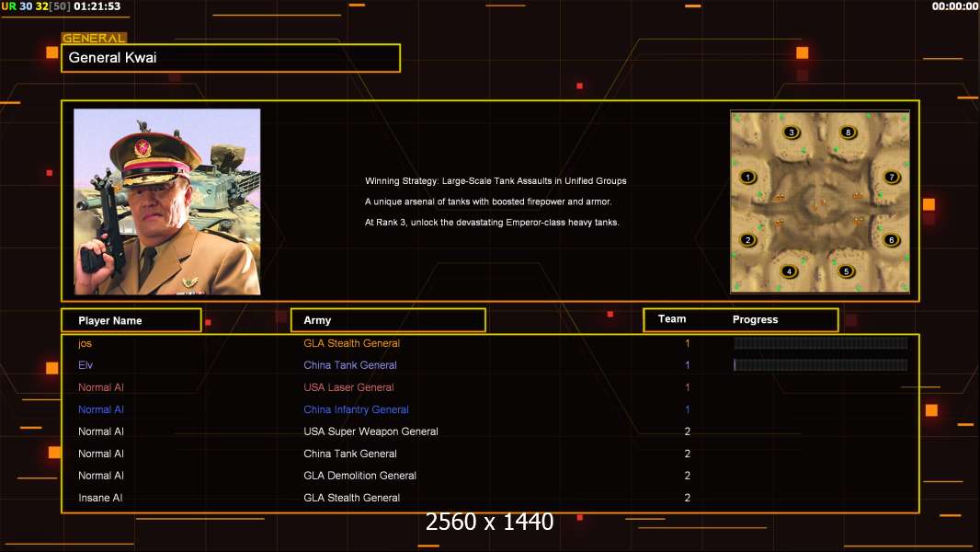This screenshot has height=552, width=980.
Task: Click the orange GLA Stealth General for jos
Action: (x=351, y=343)
